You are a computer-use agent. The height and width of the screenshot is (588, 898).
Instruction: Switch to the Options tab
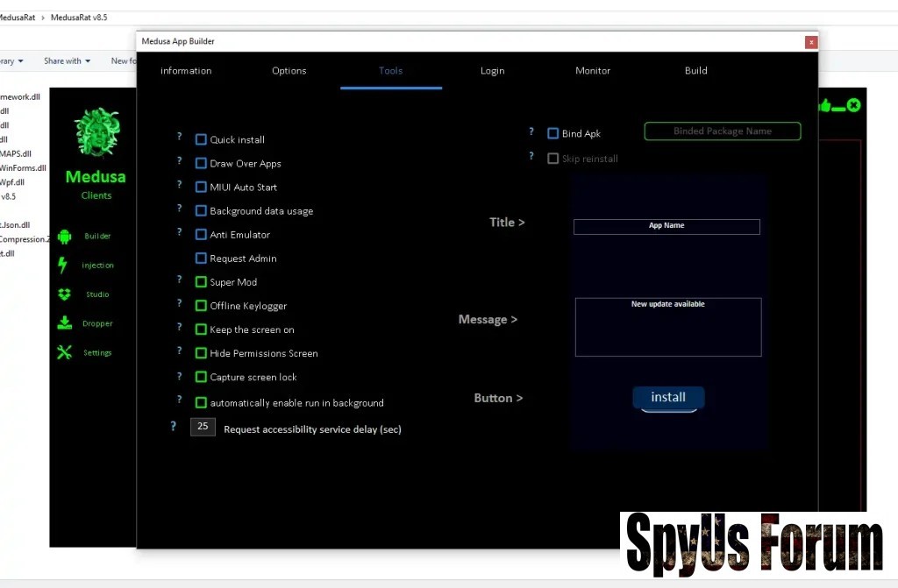point(289,71)
